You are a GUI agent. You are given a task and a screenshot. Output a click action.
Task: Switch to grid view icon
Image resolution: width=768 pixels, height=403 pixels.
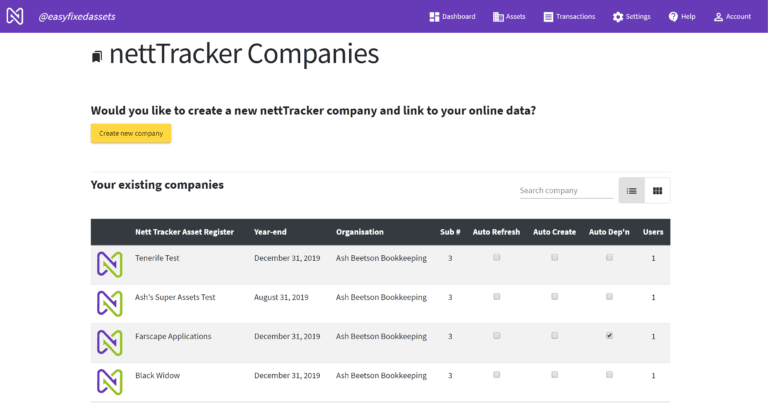coord(657,190)
